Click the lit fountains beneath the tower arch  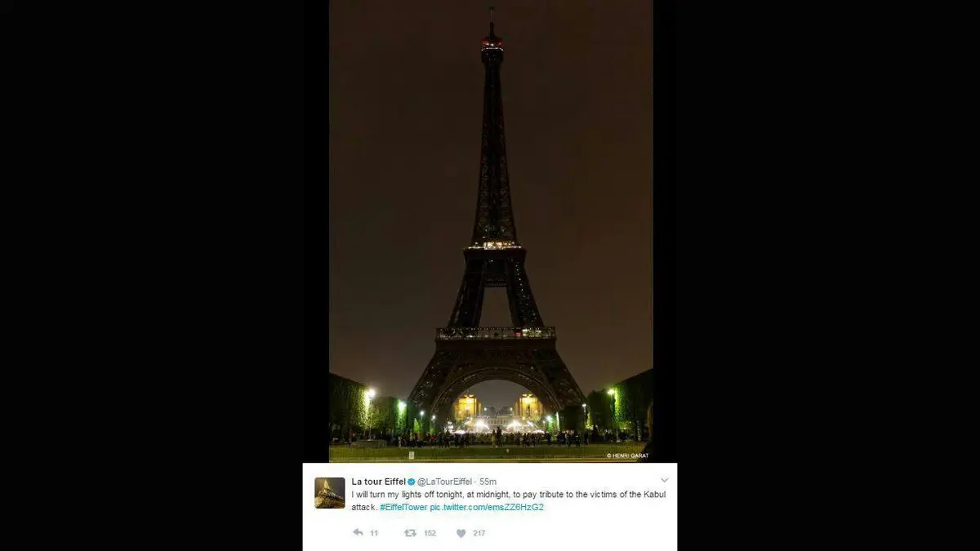492,425
